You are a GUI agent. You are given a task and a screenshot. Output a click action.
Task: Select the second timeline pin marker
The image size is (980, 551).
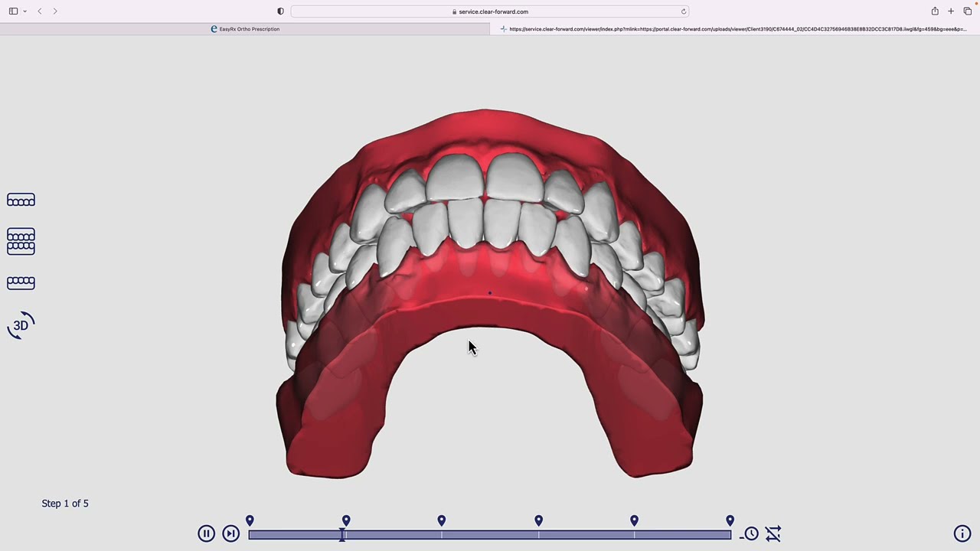pyautogui.click(x=346, y=520)
